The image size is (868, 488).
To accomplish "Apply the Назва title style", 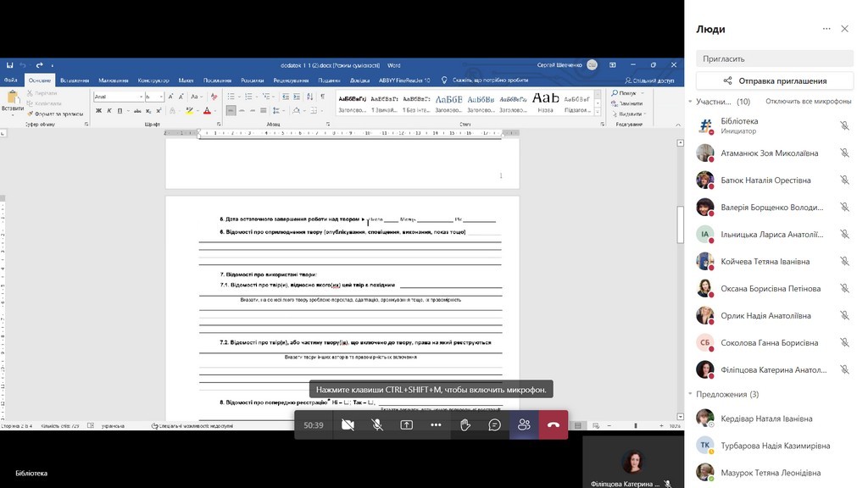I will [x=545, y=103].
